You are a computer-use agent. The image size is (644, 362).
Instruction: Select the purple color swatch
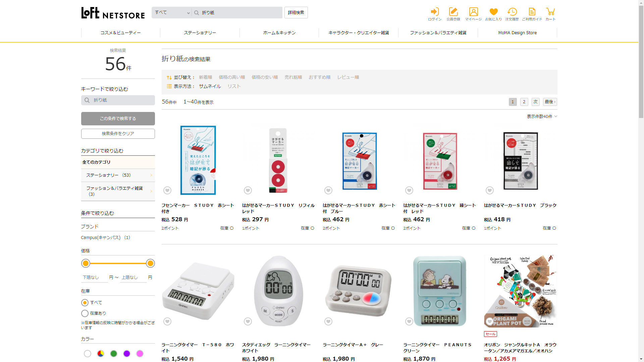pyautogui.click(x=127, y=354)
